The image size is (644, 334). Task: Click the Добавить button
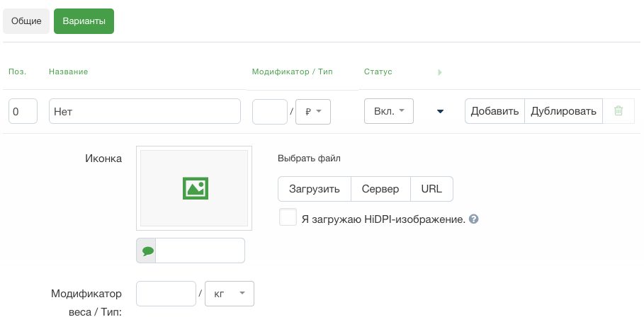[495, 111]
